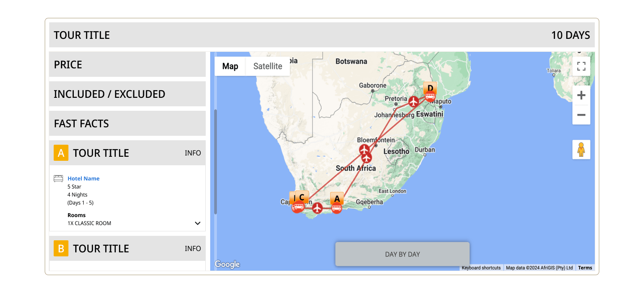
Task: Click the main TOUR TITLE heading
Action: pyautogui.click(x=82, y=35)
